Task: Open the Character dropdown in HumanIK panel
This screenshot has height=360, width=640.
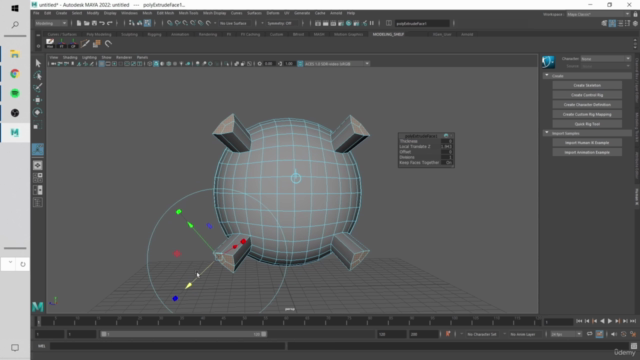Action: pyautogui.click(x=606, y=59)
